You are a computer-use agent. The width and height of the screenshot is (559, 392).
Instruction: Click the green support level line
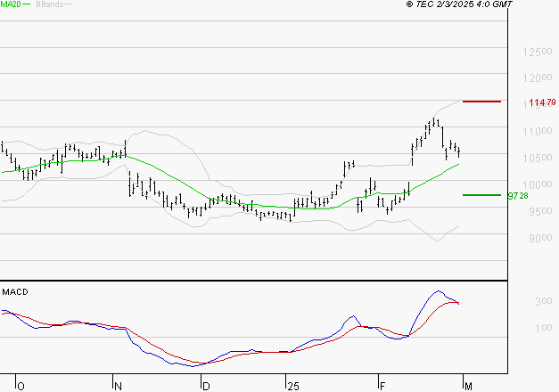coord(481,195)
